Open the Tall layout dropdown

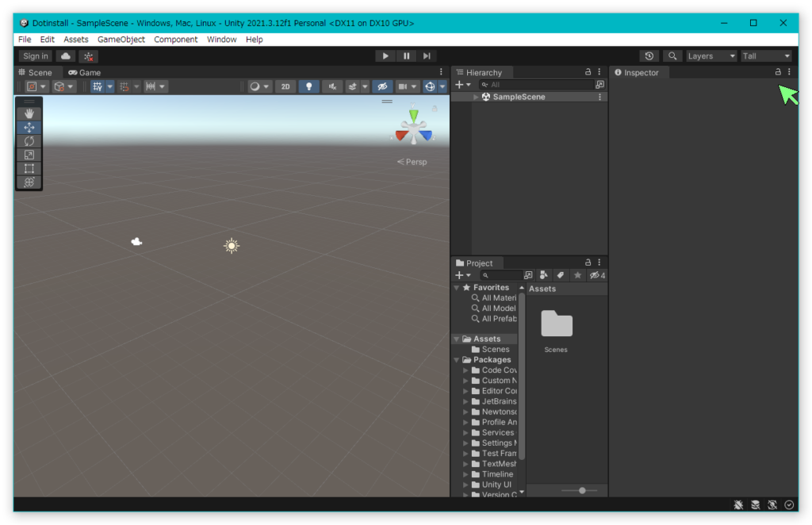pos(766,56)
